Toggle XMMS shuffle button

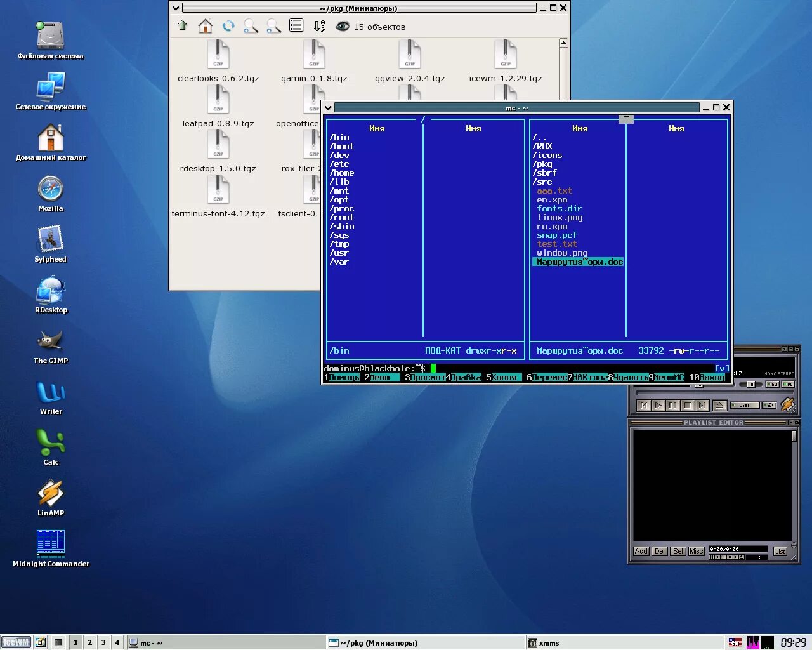click(x=745, y=405)
